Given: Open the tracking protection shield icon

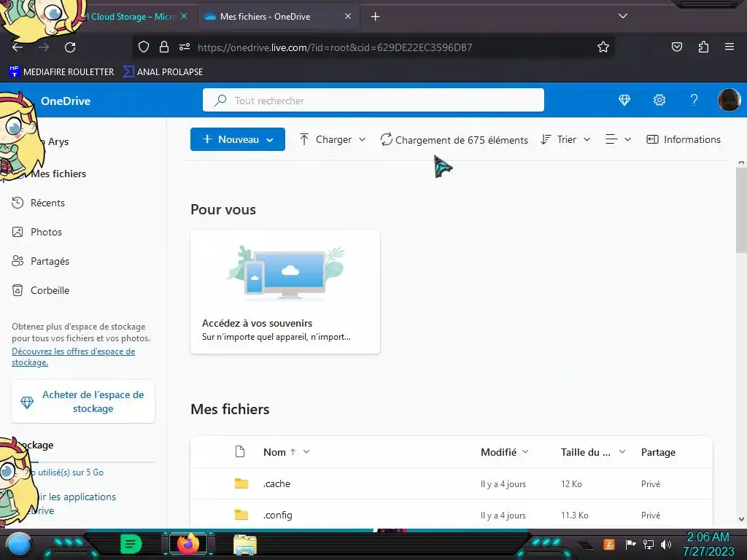Looking at the screenshot, I should 144,47.
